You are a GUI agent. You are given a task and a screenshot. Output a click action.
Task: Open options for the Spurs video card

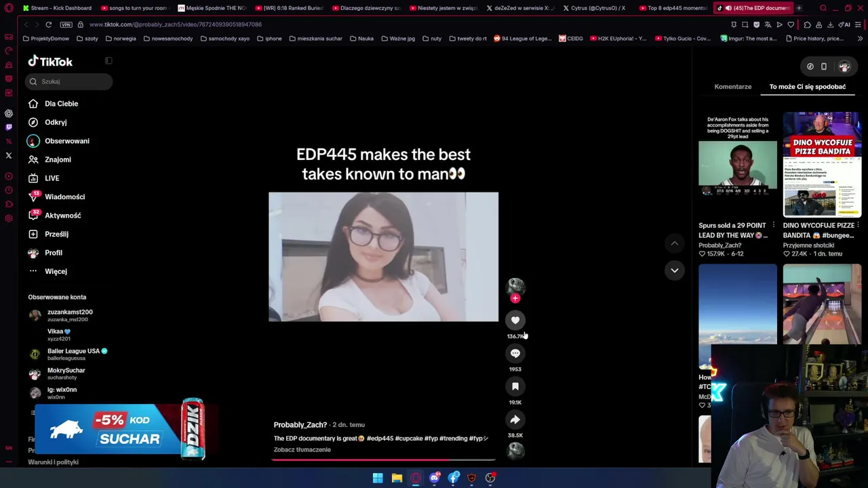tap(774, 225)
